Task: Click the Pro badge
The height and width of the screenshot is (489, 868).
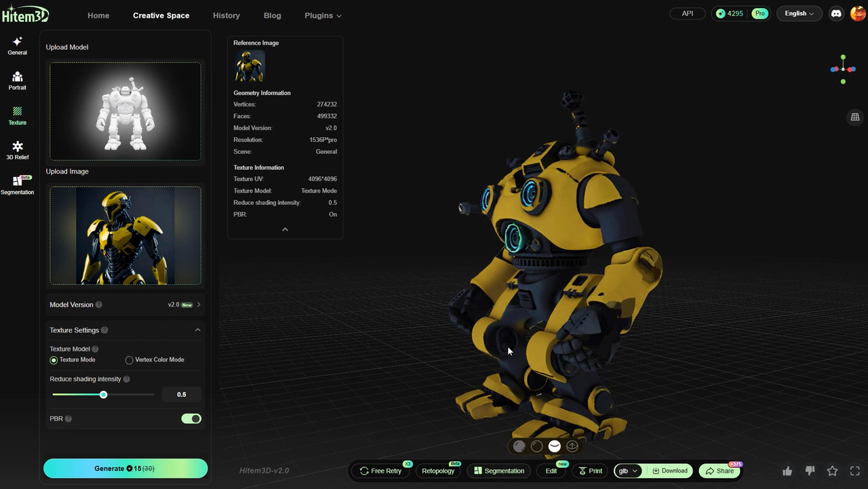Action: (760, 14)
